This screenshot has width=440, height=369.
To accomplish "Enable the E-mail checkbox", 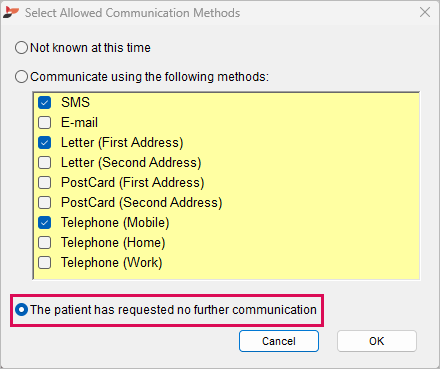I will (x=44, y=123).
